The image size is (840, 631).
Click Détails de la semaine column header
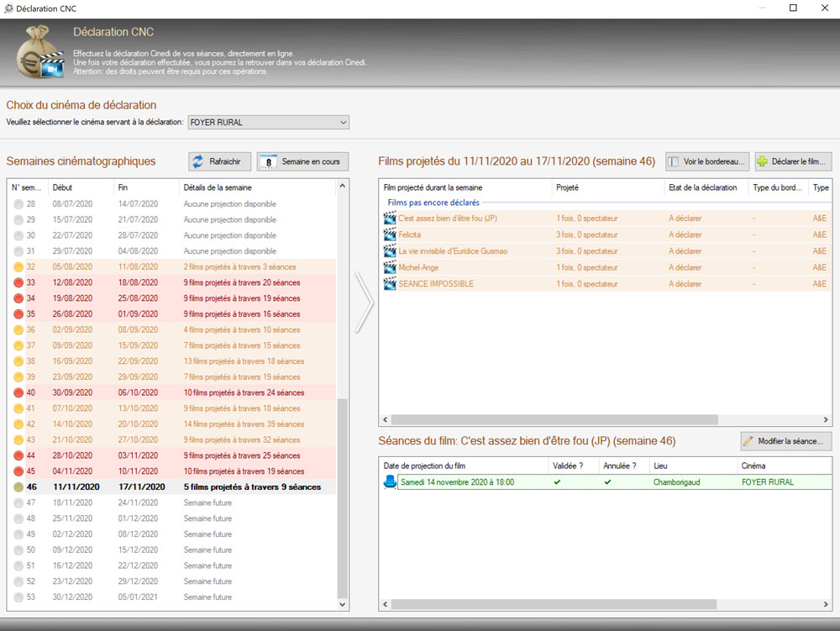(x=257, y=187)
